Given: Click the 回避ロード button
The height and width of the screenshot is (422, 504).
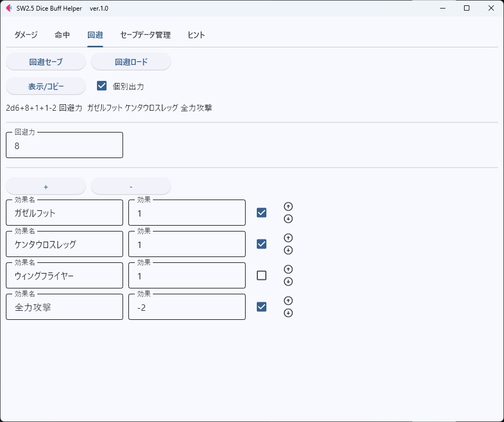Looking at the screenshot, I should tap(131, 61).
